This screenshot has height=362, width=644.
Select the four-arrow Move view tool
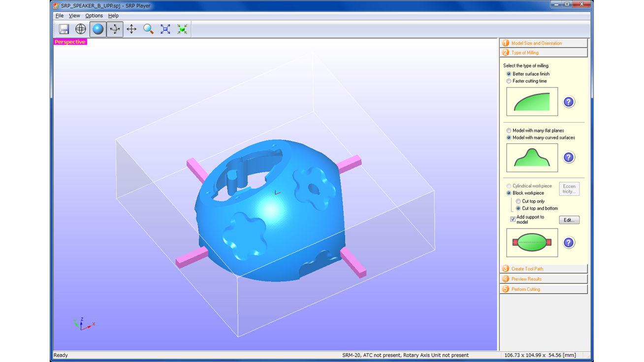pyautogui.click(x=131, y=29)
